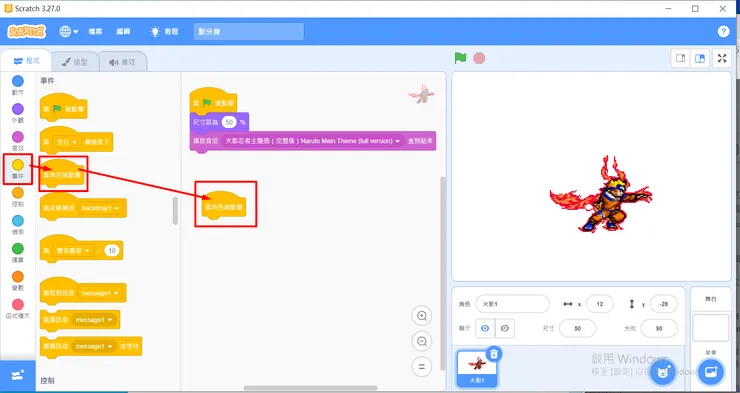Open the 聲音響度 loudness dropdown in palette
The image size is (740, 393).
point(73,251)
